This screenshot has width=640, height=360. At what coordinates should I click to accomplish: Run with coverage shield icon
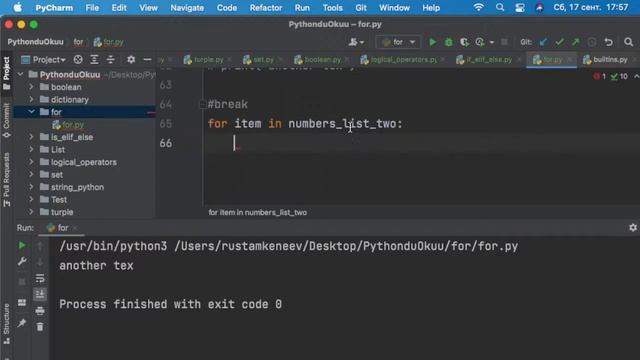(464, 42)
